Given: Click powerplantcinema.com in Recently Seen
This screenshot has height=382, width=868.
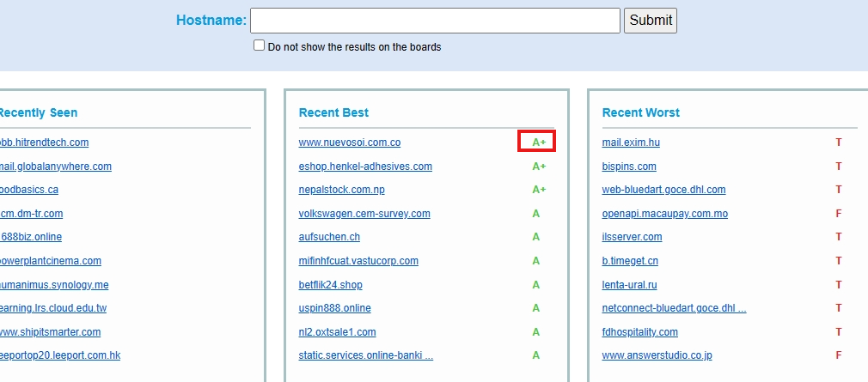Looking at the screenshot, I should click(x=50, y=261).
